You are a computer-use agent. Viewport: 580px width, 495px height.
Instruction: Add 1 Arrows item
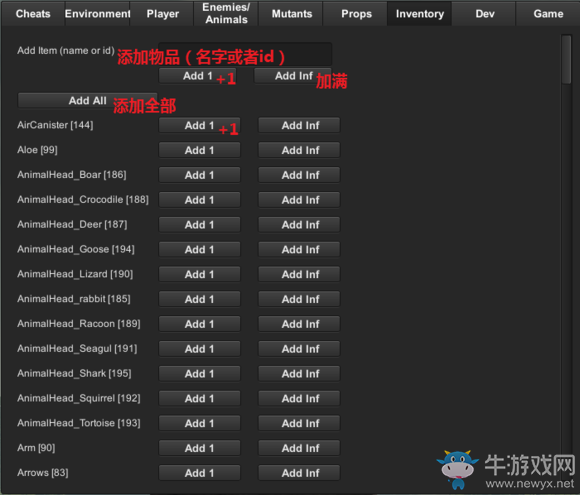(x=199, y=473)
